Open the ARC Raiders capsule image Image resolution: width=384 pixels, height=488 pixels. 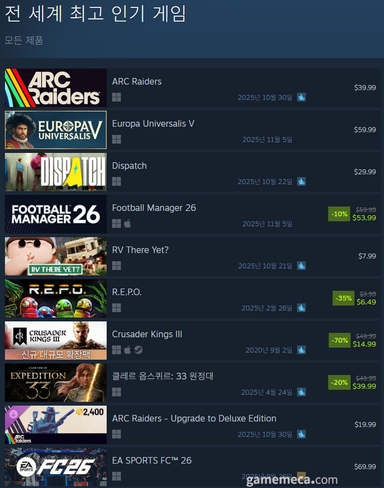(56, 88)
